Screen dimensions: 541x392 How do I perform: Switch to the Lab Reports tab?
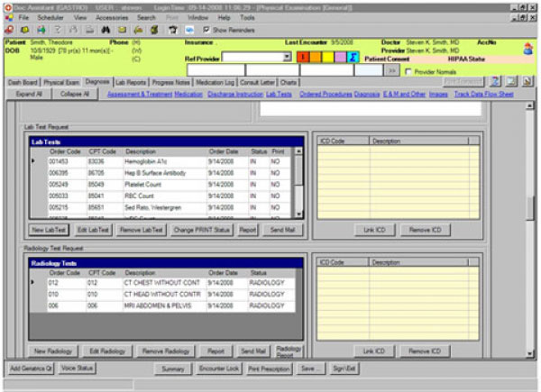point(131,81)
